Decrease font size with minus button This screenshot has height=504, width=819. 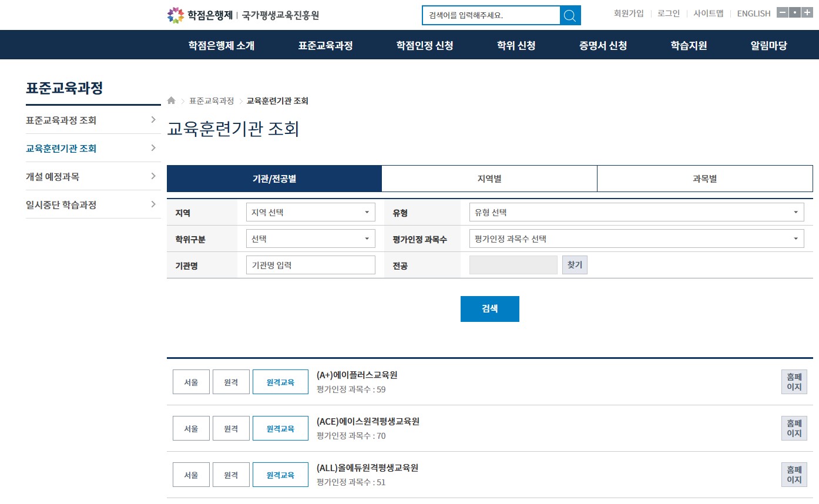point(783,13)
